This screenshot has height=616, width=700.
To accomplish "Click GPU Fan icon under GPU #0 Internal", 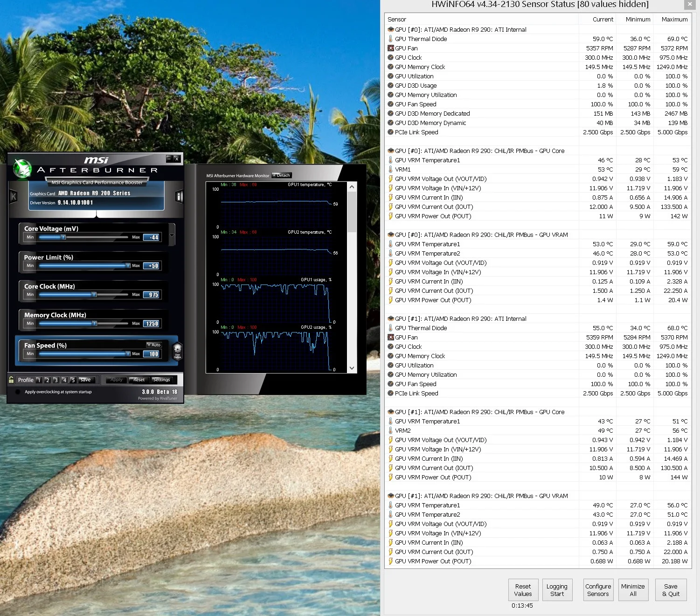I will (x=391, y=48).
